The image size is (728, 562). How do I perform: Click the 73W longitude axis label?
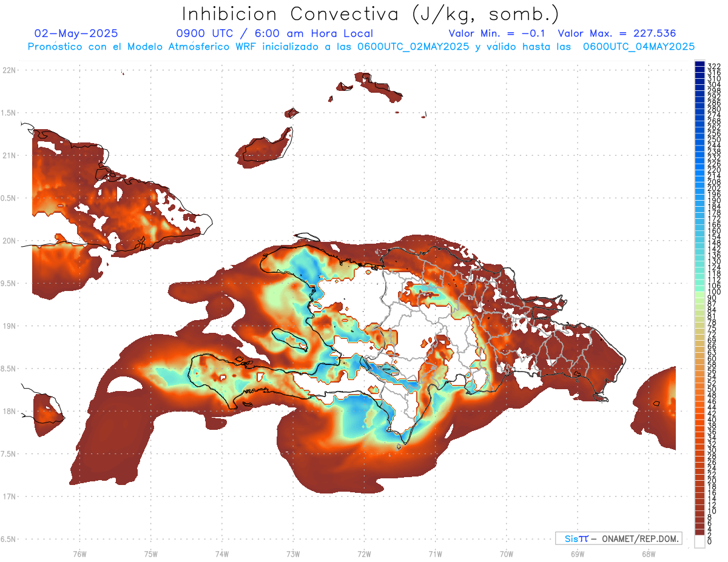pos(293,553)
